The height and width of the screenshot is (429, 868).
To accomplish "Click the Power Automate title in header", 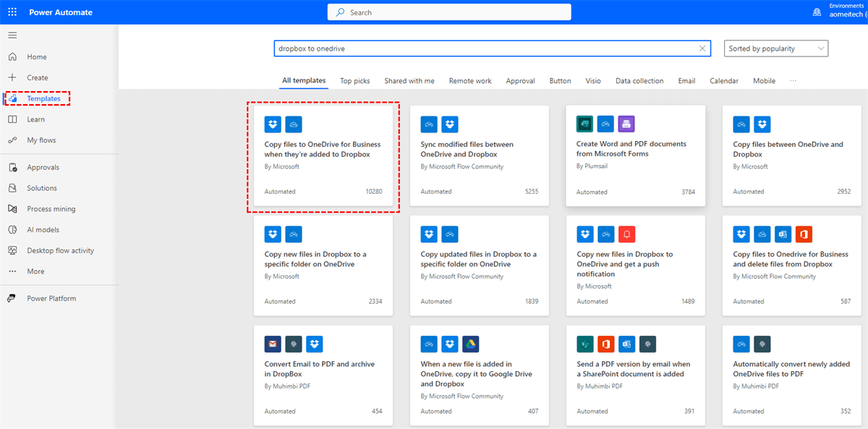I will pyautogui.click(x=61, y=12).
